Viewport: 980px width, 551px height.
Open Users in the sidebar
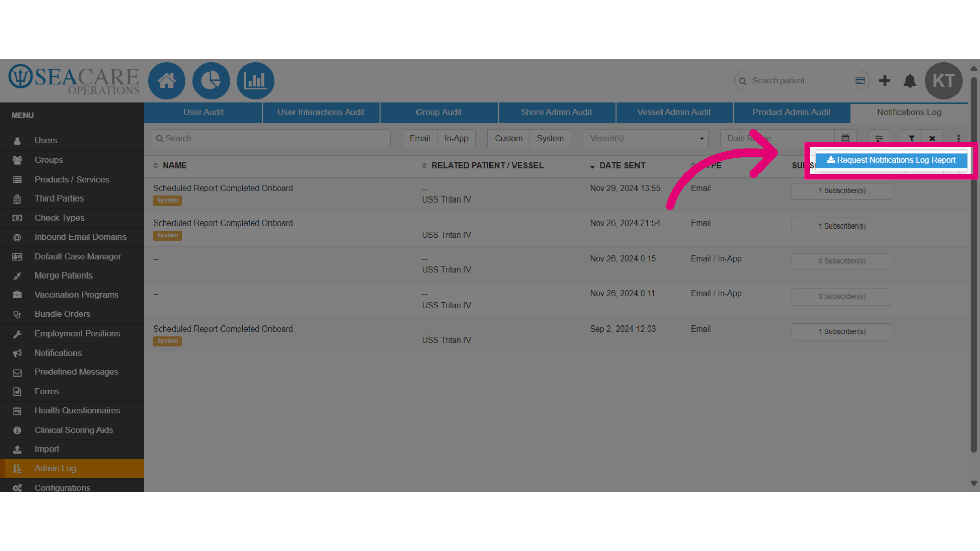[72, 140]
